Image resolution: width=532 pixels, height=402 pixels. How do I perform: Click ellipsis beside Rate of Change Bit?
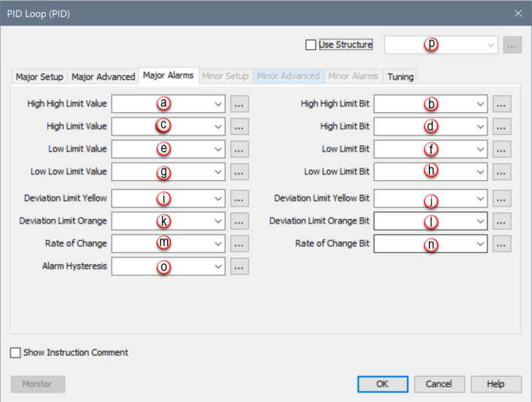(502, 244)
